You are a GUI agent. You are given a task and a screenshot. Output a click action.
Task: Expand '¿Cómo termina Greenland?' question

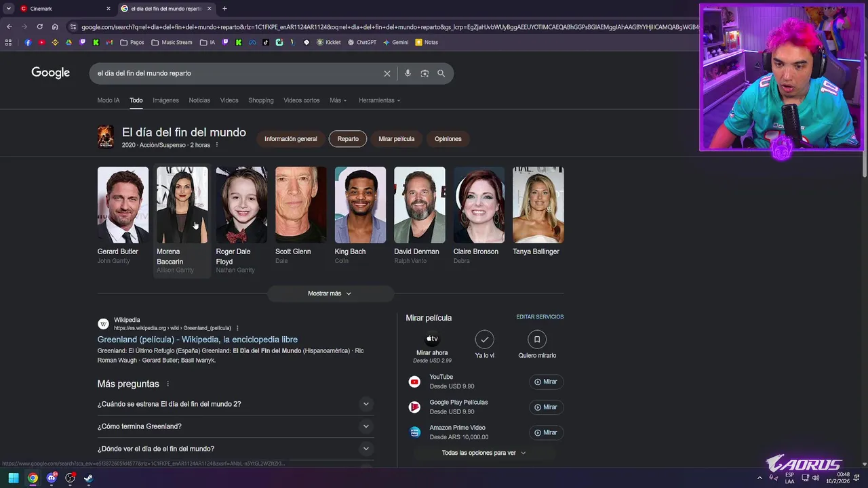click(235, 426)
